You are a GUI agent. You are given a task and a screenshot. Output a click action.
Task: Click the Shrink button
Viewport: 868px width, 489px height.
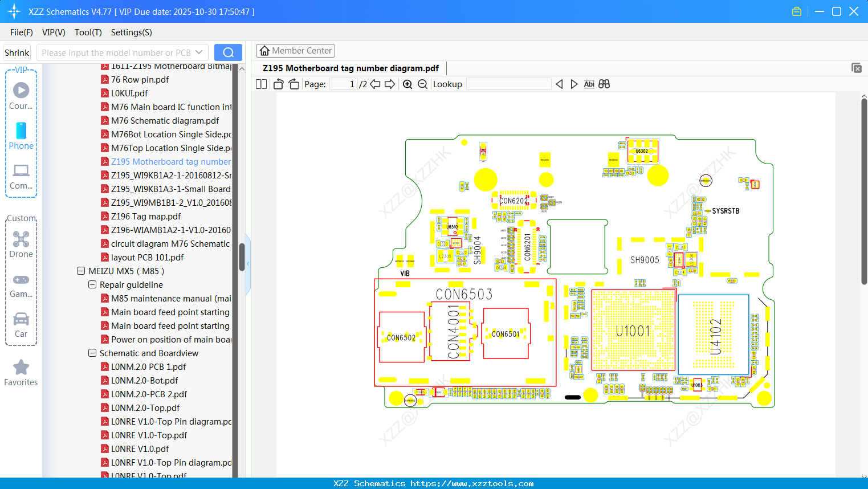coord(17,52)
